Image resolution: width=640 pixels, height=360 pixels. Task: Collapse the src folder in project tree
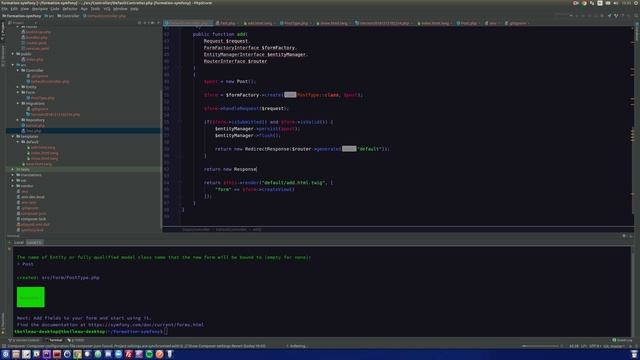coord(13,65)
